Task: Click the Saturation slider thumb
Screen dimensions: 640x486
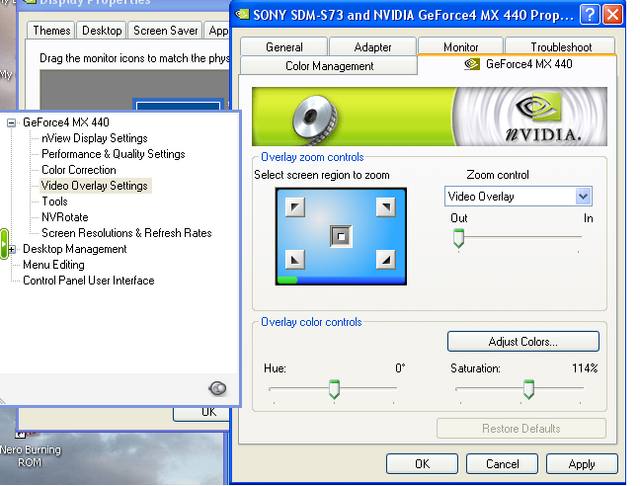Action: click(529, 389)
